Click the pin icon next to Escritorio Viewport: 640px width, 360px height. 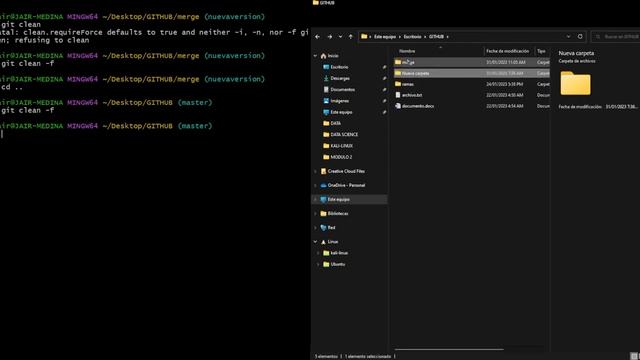point(384,67)
